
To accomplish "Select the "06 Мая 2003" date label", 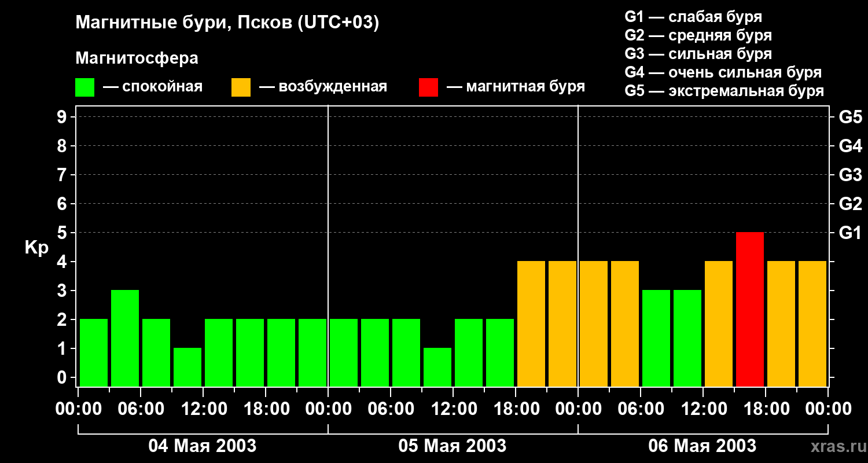I will pyautogui.click(x=703, y=446).
